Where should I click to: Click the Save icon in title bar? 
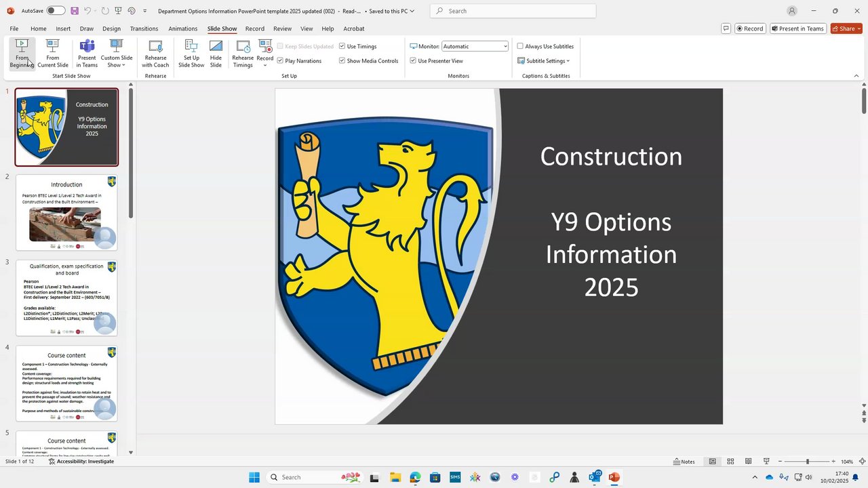(75, 11)
